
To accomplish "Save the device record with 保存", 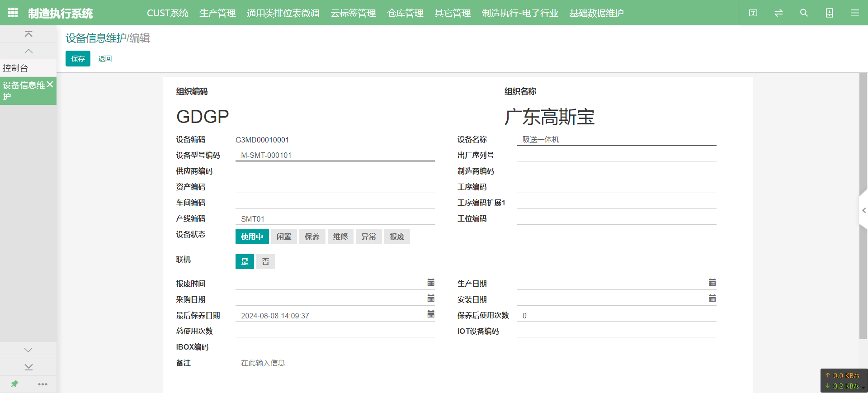I will pos(78,58).
